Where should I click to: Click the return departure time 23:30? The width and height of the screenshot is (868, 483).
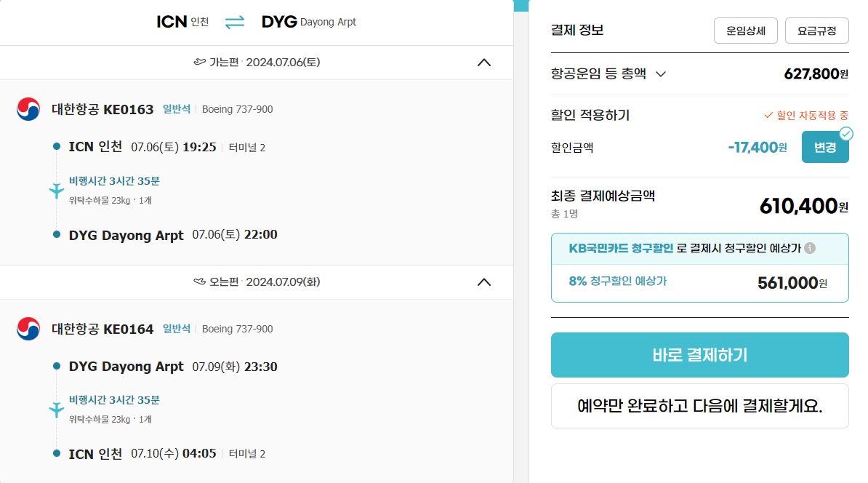261,367
